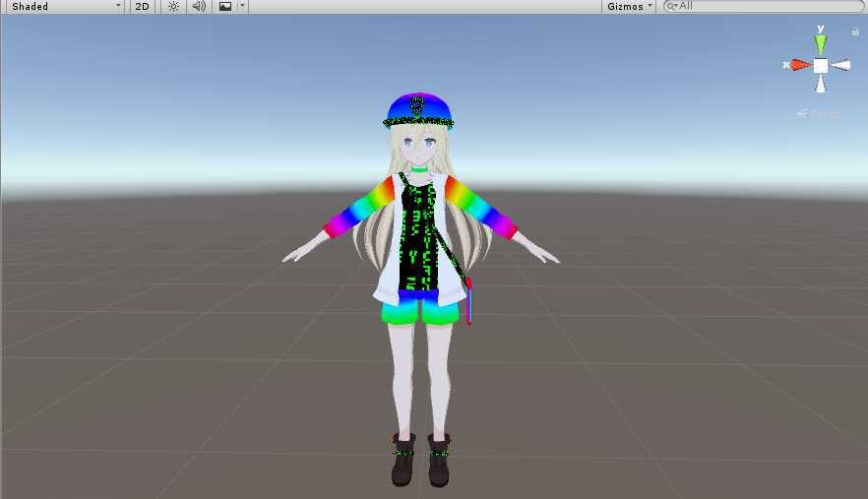Select the avatar's rainbow cap
The image size is (868, 499).
419,109
